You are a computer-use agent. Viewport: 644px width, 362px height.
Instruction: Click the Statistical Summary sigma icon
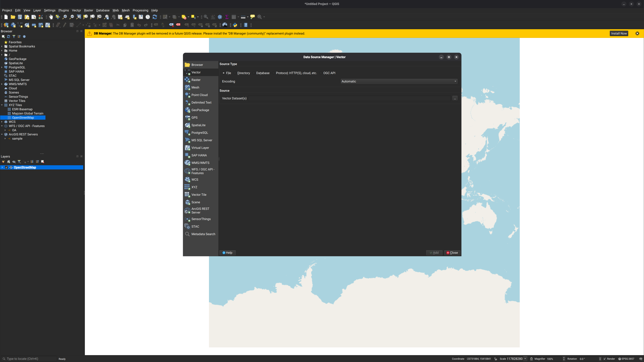pyautogui.click(x=227, y=17)
